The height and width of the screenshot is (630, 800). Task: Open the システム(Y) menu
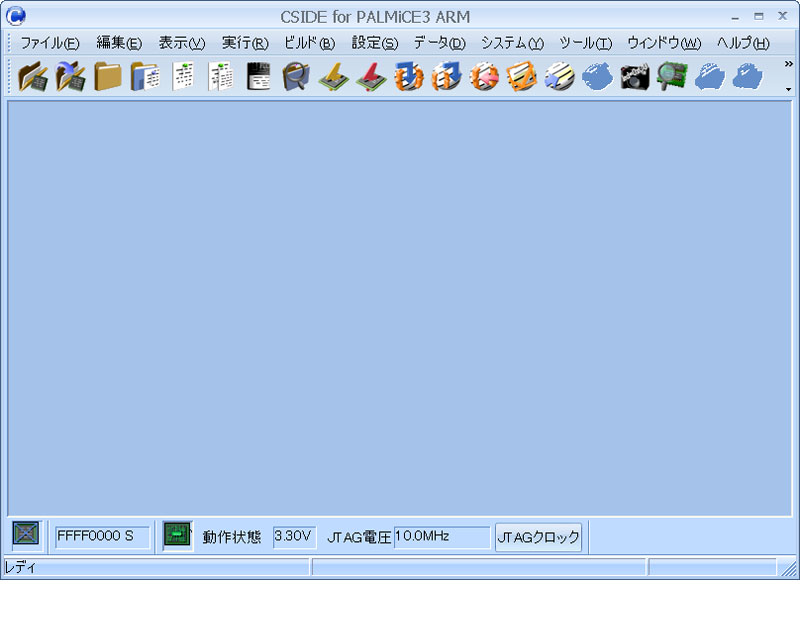tap(513, 43)
